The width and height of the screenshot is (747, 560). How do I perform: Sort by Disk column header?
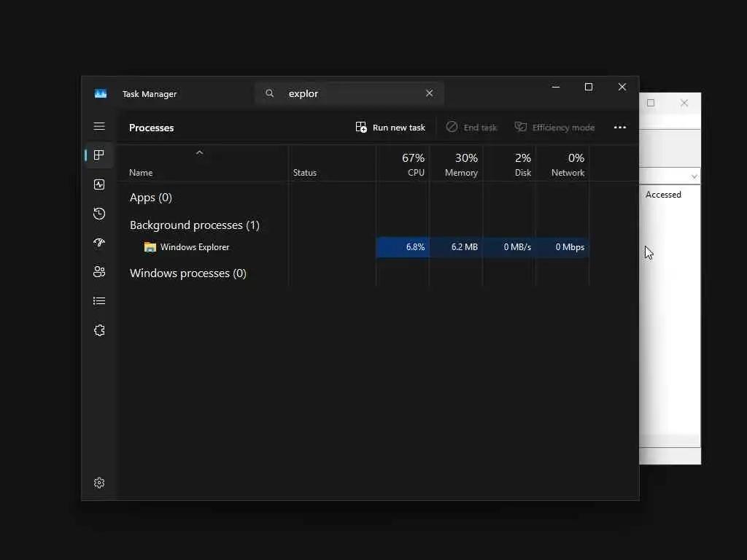(509, 164)
